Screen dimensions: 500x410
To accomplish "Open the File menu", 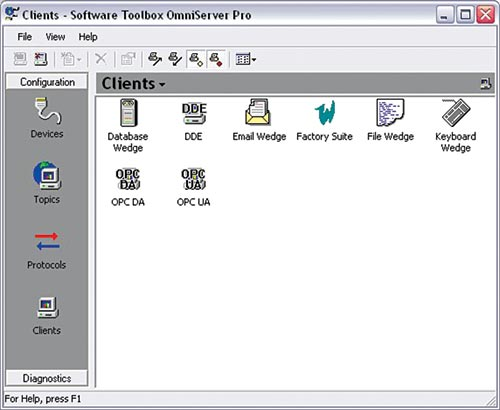I will (x=24, y=37).
